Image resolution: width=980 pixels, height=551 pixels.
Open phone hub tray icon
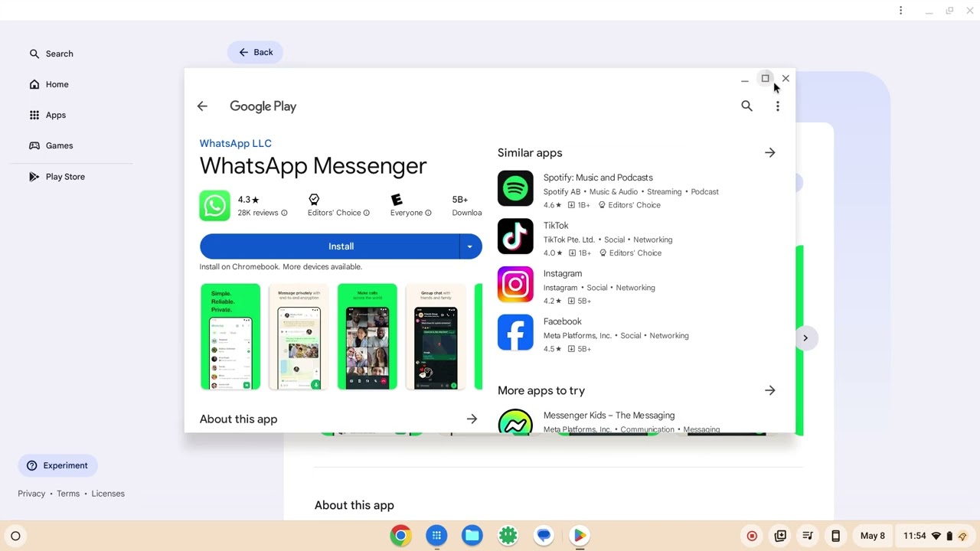pos(835,536)
